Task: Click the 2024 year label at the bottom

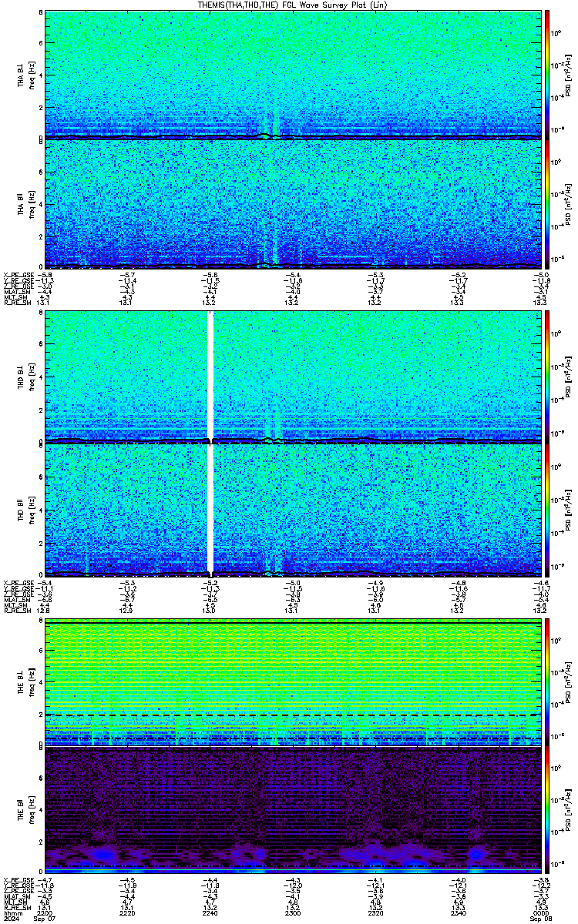Action: click(x=11, y=919)
